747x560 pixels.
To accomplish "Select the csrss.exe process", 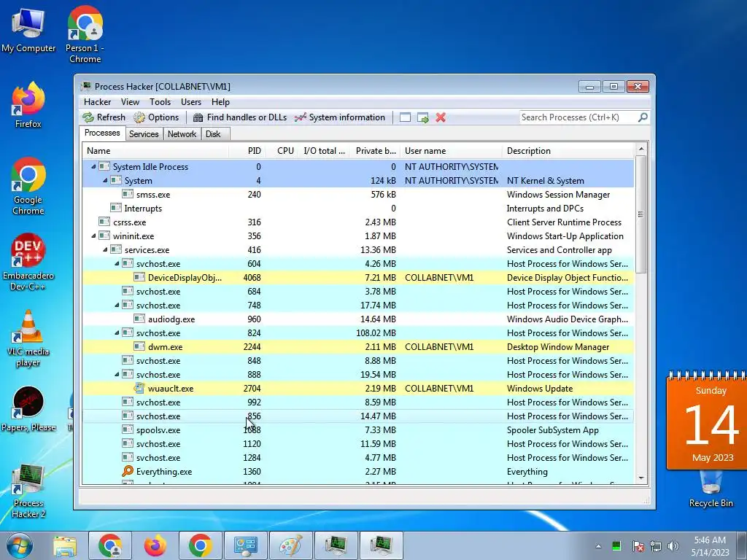I will pyautogui.click(x=358, y=222).
